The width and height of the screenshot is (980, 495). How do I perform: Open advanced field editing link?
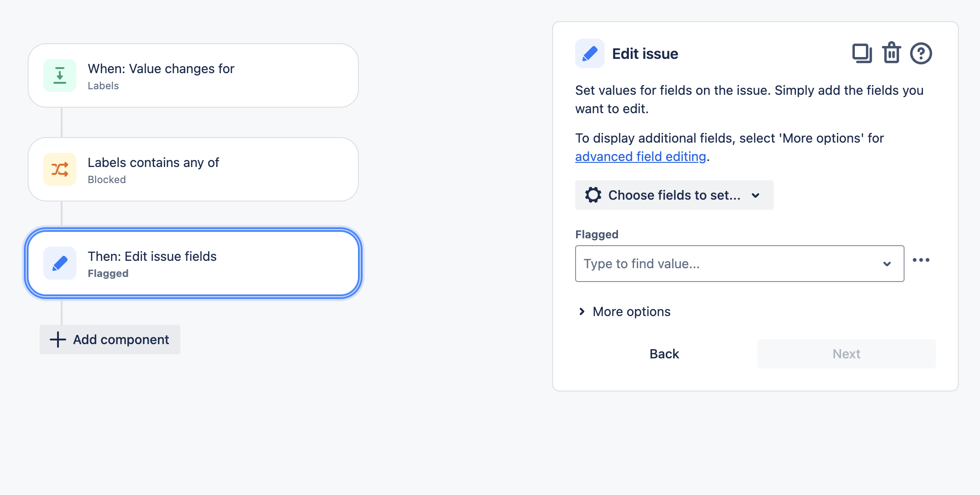click(640, 156)
